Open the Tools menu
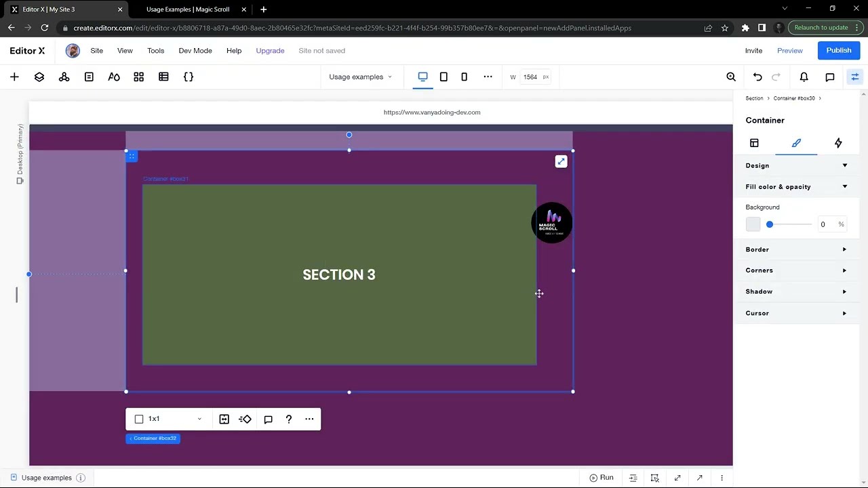 [x=156, y=51]
